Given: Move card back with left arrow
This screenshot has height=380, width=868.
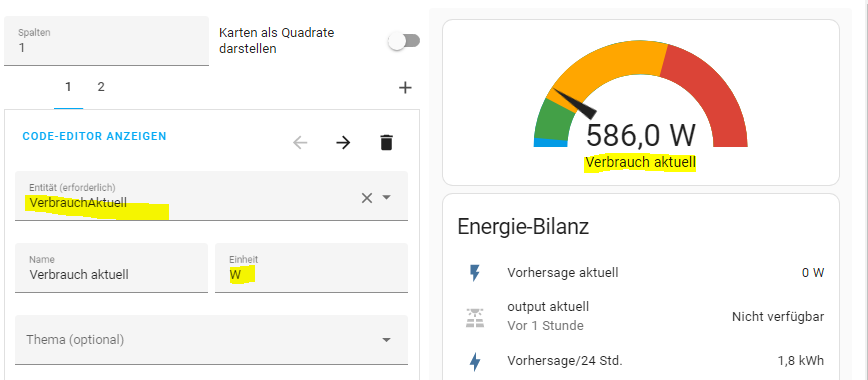Looking at the screenshot, I should click(x=300, y=143).
